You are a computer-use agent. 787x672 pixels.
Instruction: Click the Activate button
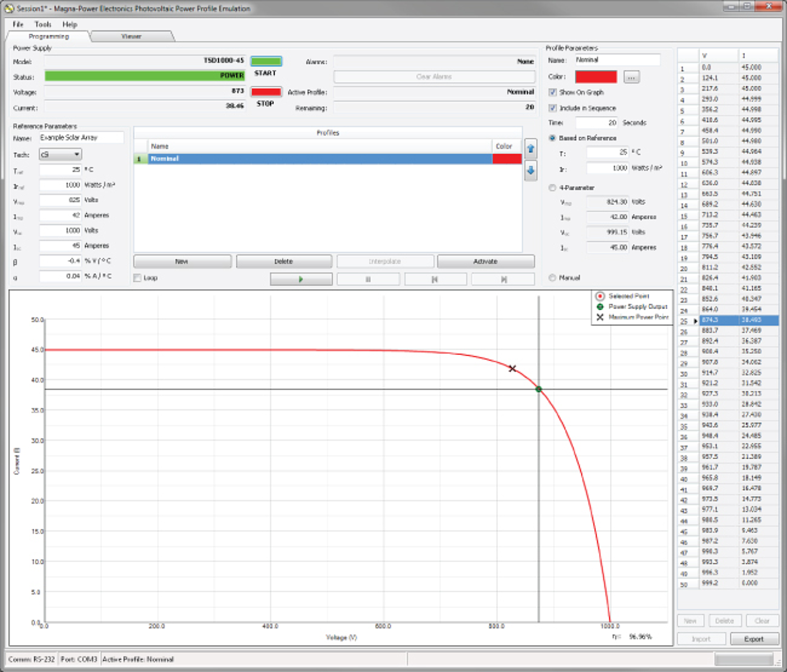tap(486, 262)
